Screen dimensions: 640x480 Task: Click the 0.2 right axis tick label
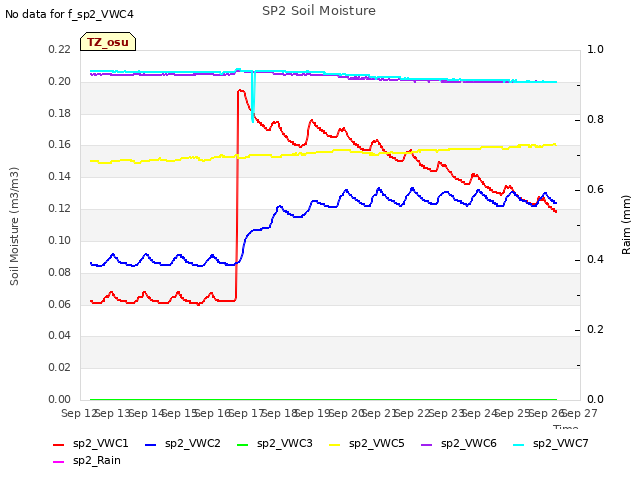tap(595, 329)
